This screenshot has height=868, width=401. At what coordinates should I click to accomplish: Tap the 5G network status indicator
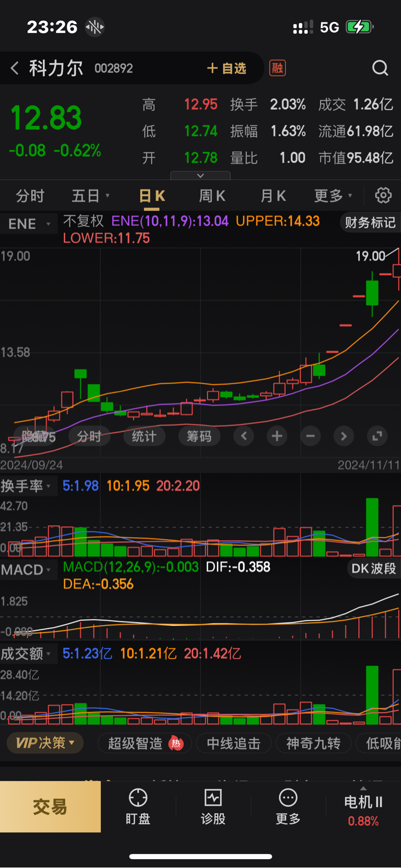click(329, 27)
